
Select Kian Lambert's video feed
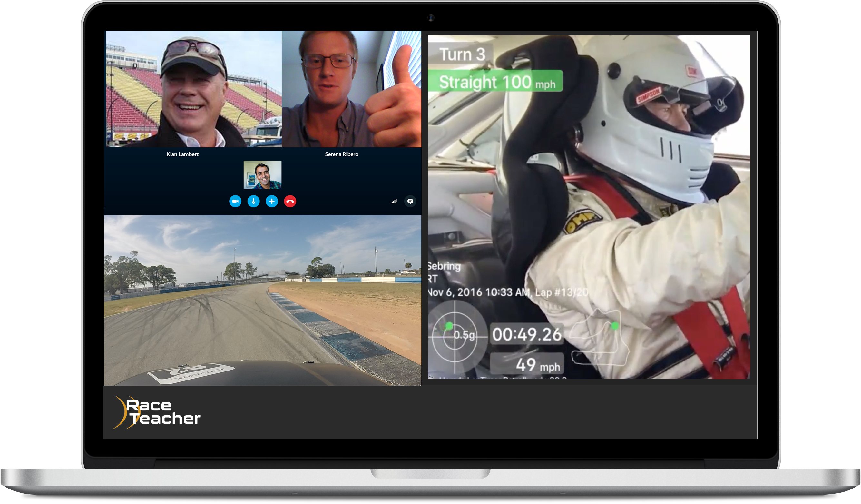click(x=194, y=89)
